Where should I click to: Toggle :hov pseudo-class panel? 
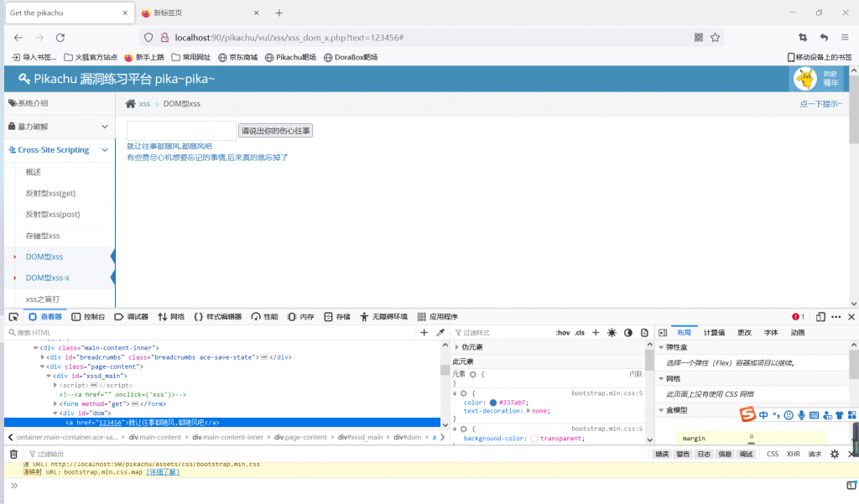click(562, 333)
